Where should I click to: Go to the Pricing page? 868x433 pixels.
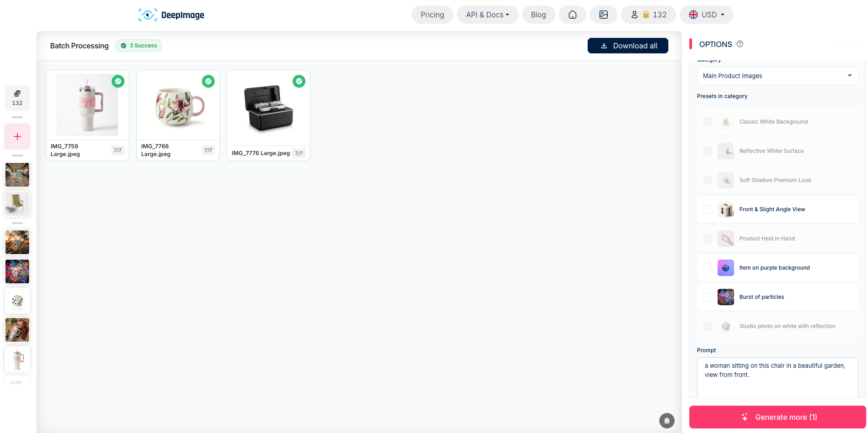click(x=432, y=15)
